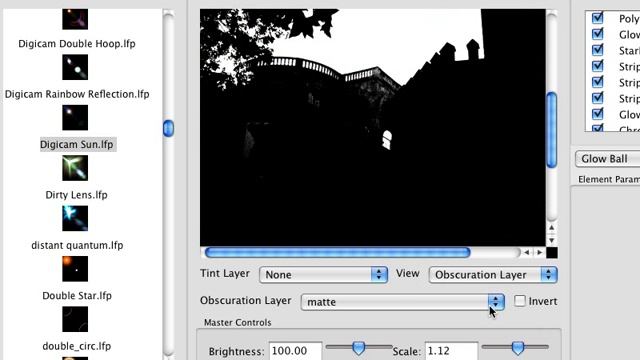Choose the double_circ preset thumbnail

75,319
